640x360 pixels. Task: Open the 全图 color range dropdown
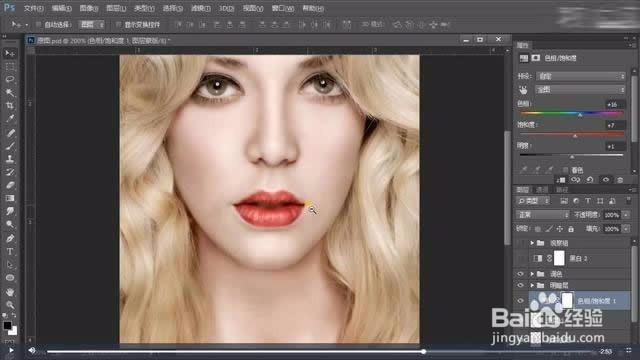pos(580,89)
